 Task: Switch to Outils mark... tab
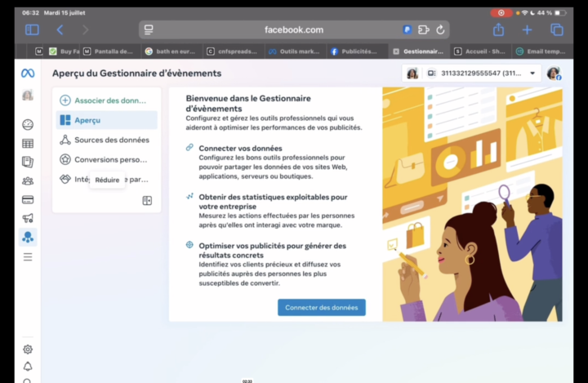click(x=295, y=51)
